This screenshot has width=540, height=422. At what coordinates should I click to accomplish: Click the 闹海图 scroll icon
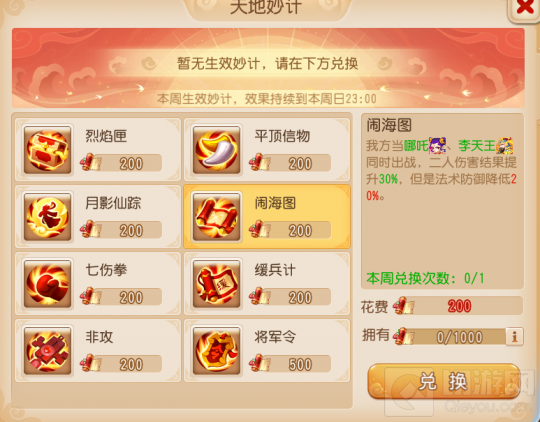click(217, 217)
